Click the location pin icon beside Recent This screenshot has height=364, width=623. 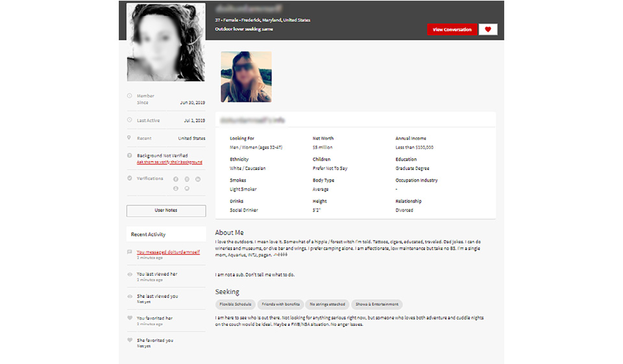point(130,138)
